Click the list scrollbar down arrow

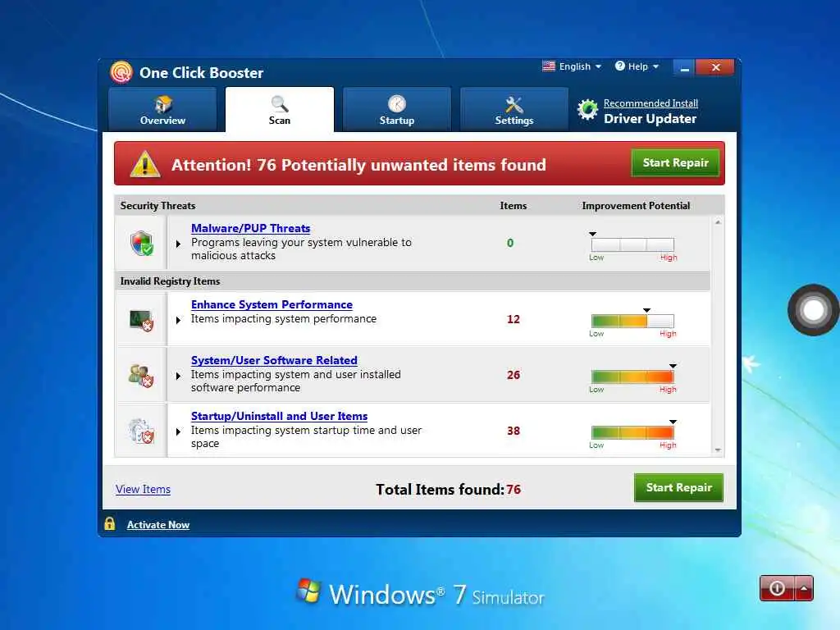(x=718, y=450)
